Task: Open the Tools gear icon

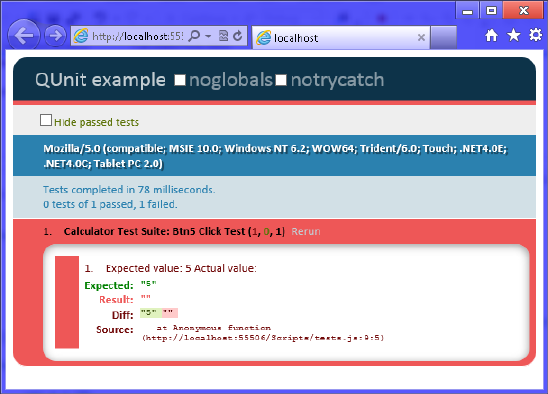Action: click(x=535, y=35)
